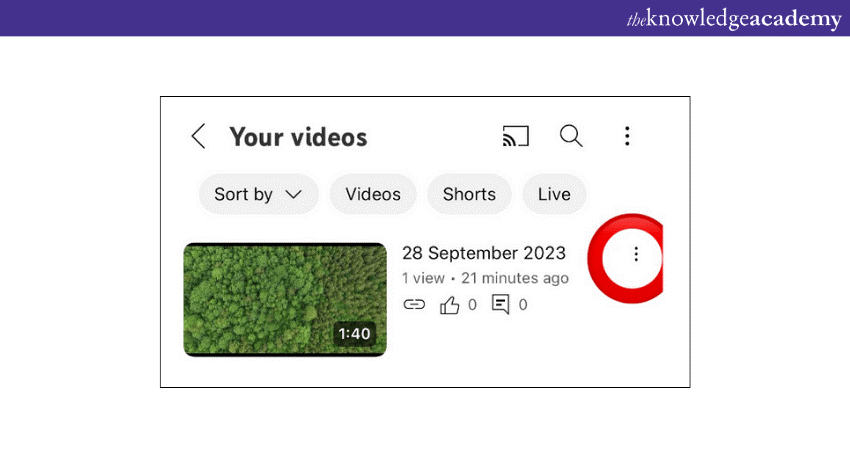Expand the Sort by dropdown
Screen dimensions: 850x450
[258, 194]
